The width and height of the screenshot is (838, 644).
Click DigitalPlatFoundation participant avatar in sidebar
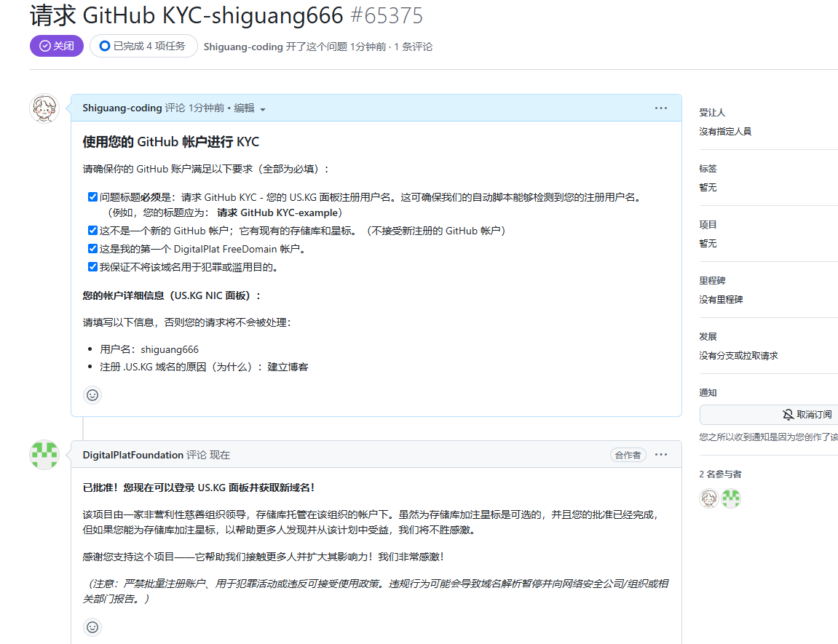pyautogui.click(x=730, y=498)
